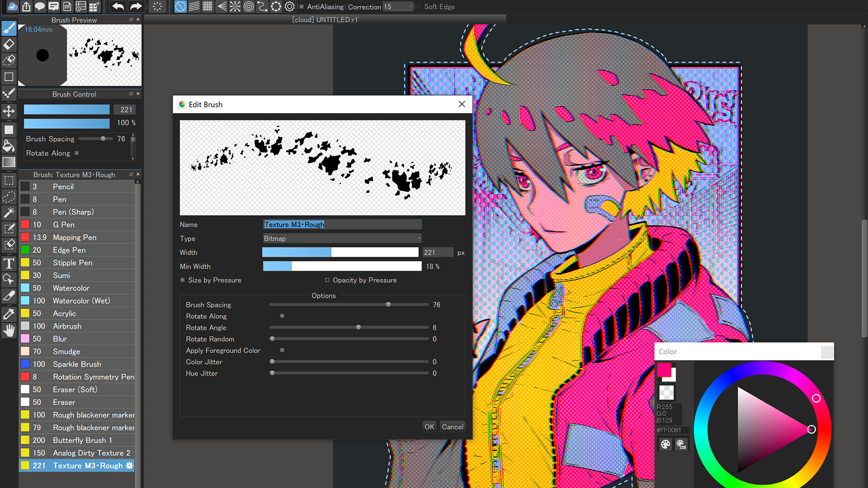Cancel the Edit Brush dialog

tap(452, 427)
